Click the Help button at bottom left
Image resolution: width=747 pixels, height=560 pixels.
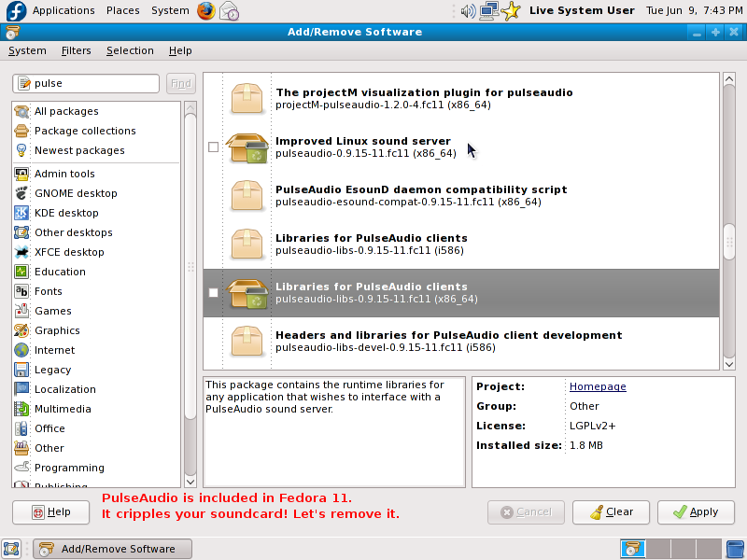(51, 512)
